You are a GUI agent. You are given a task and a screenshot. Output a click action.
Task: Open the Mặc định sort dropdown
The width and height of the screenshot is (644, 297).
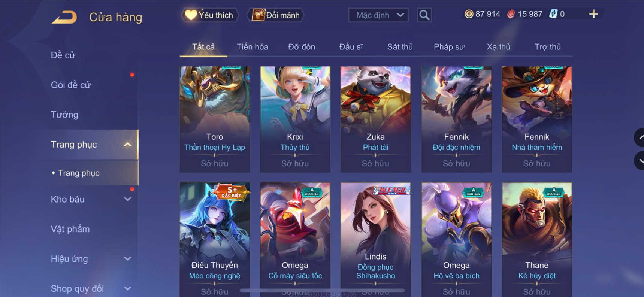(378, 15)
